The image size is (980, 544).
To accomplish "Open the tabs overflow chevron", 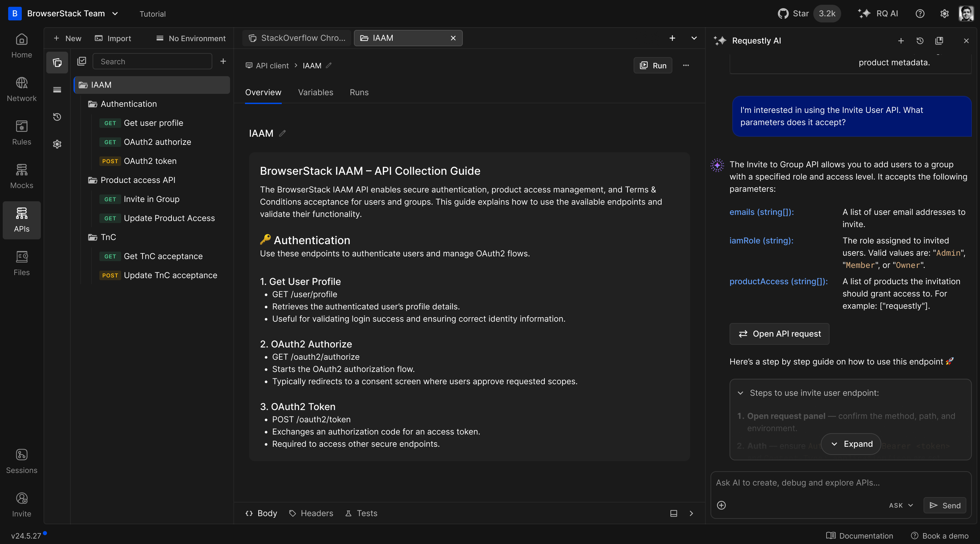I will point(694,38).
